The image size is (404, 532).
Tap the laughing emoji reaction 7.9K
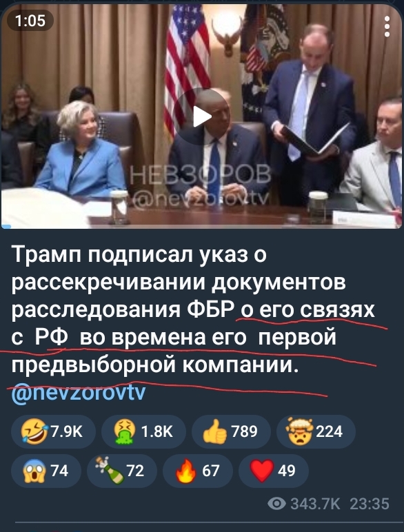(53, 431)
